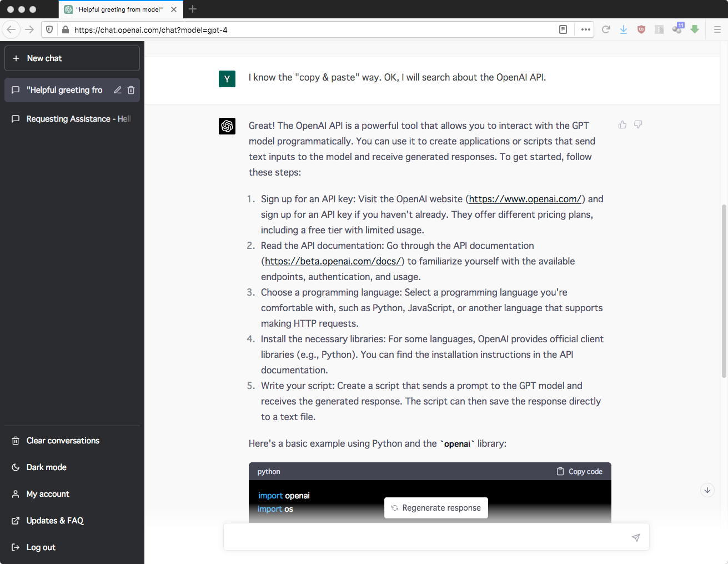Open the browser downloads panel

pos(624,29)
